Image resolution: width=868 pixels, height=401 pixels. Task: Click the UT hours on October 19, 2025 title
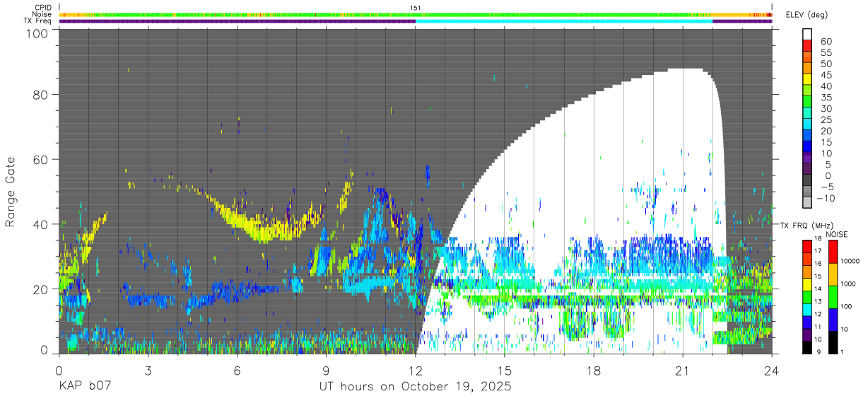pyautogui.click(x=416, y=388)
